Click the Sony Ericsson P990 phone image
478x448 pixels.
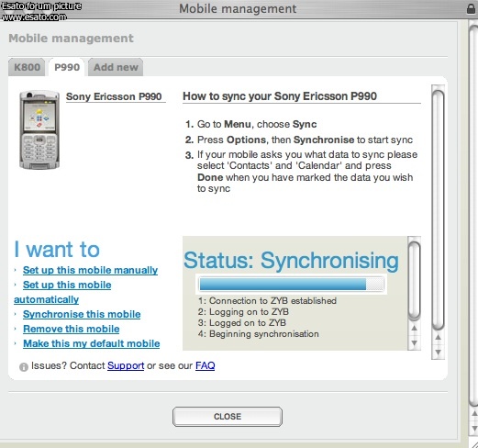point(39,129)
